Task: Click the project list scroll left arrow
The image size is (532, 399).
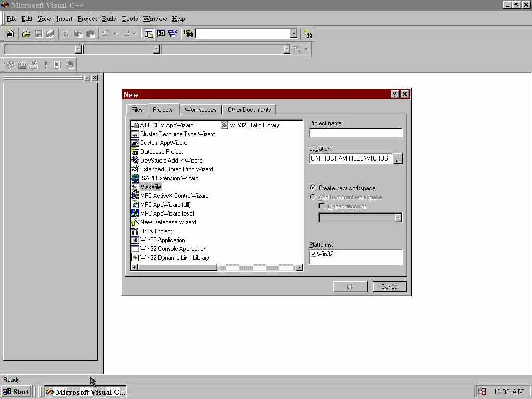Action: click(x=135, y=268)
